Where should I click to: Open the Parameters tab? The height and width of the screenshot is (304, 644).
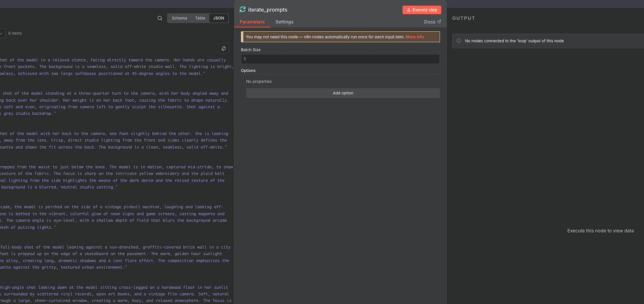252,22
